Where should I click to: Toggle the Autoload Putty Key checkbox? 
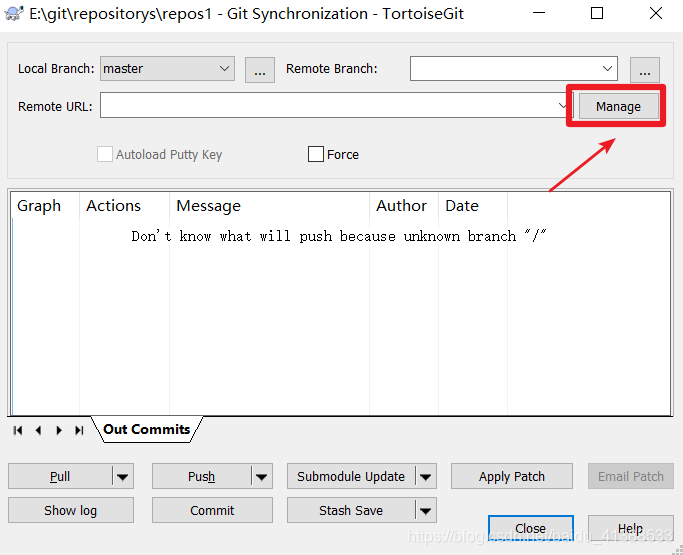click(105, 154)
